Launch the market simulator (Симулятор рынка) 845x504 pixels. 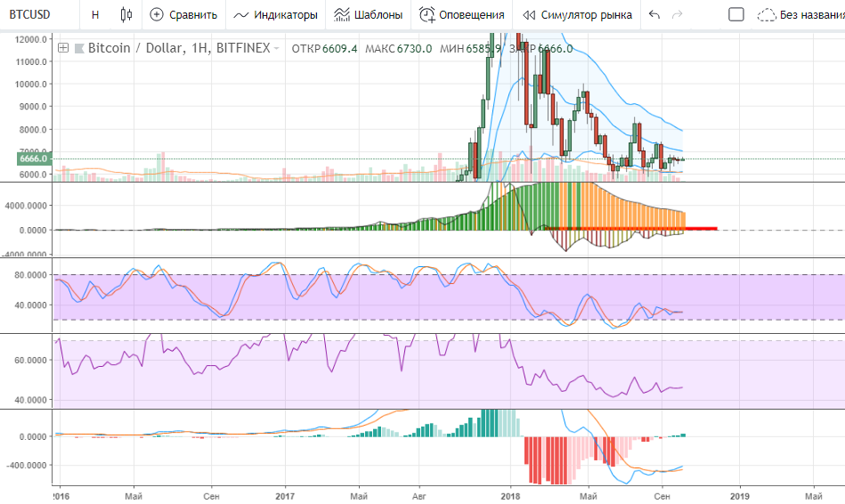(x=577, y=15)
